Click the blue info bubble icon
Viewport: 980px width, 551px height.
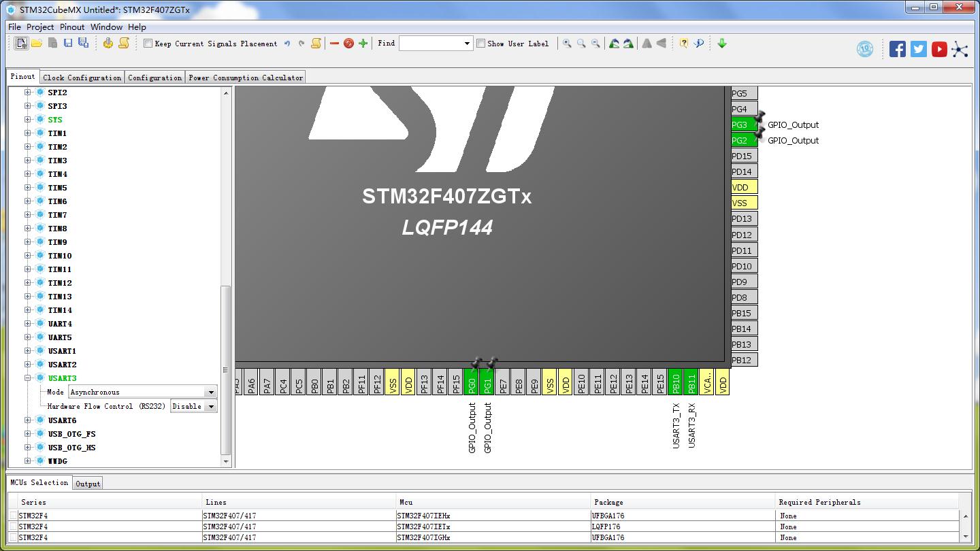698,44
